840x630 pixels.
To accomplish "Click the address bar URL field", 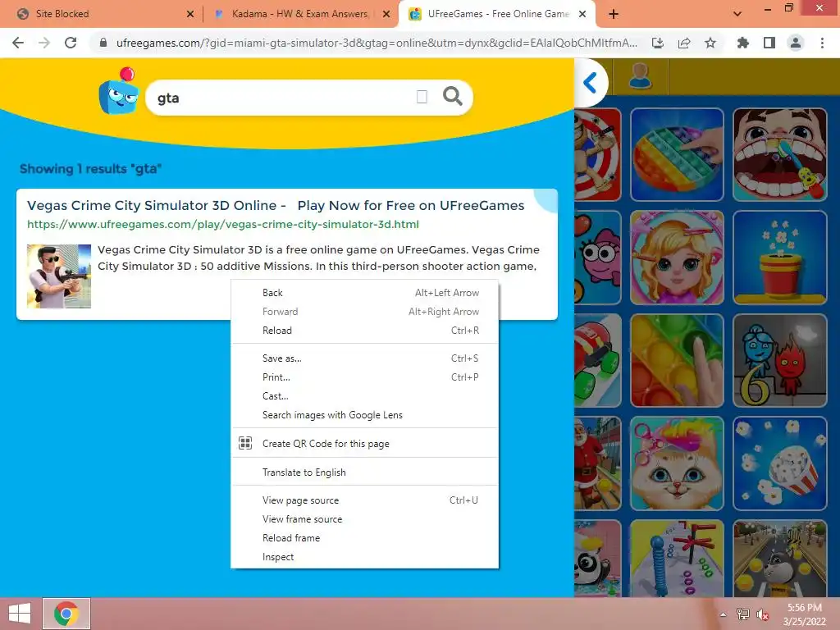I will (377, 43).
